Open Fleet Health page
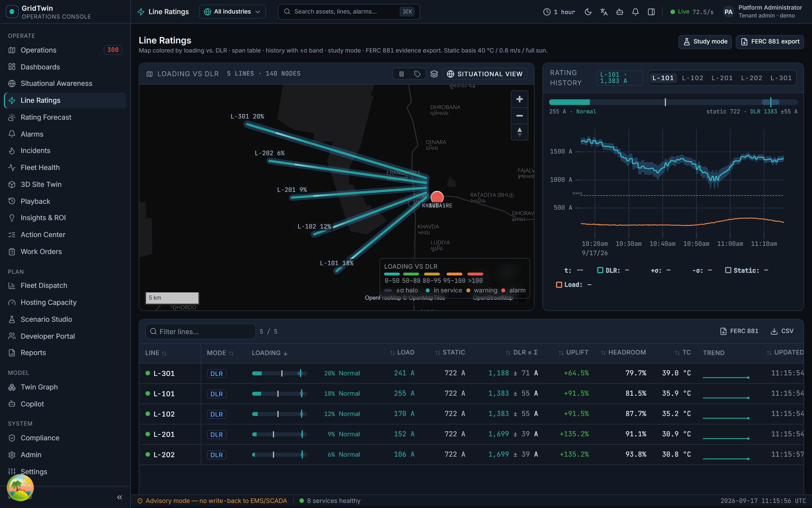 point(65,167)
